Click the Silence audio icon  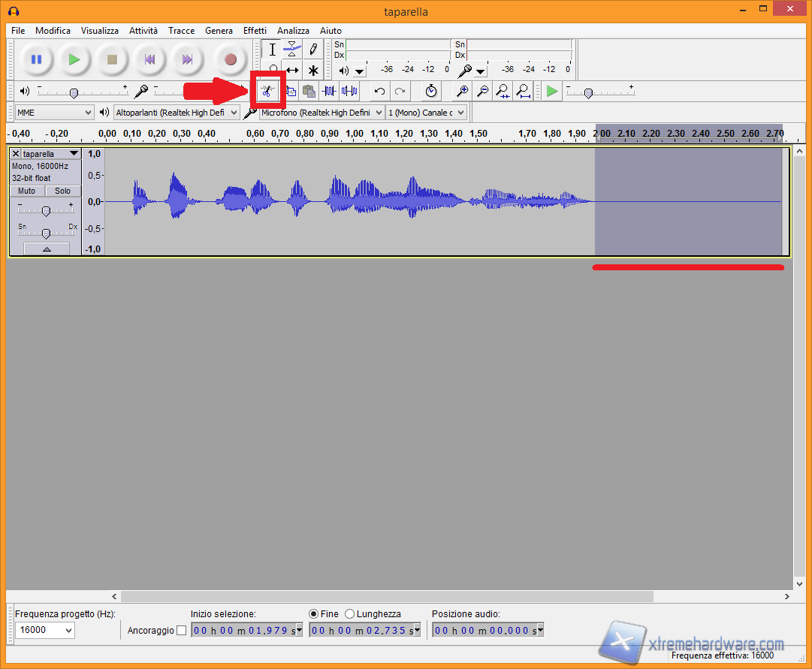click(349, 92)
